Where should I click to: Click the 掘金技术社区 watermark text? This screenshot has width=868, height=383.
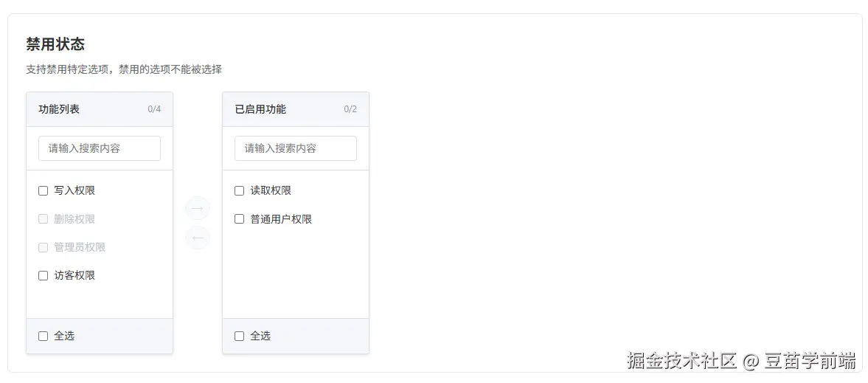(681, 361)
